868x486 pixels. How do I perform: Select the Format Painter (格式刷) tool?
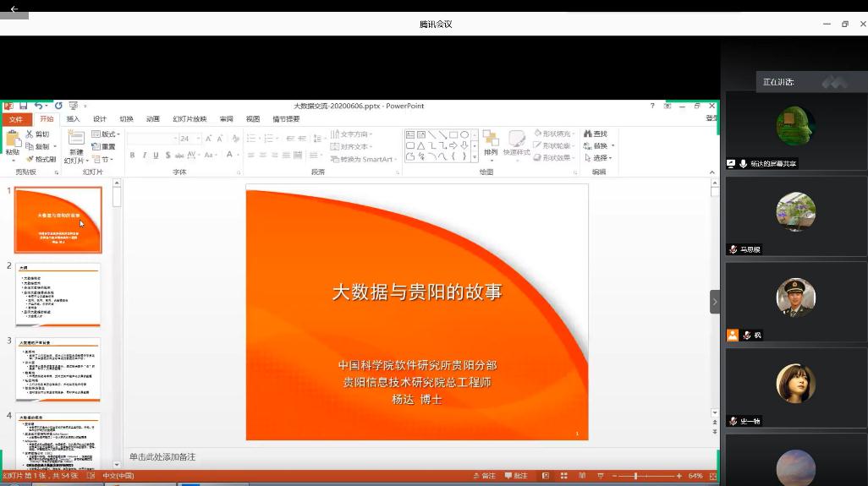coord(41,159)
